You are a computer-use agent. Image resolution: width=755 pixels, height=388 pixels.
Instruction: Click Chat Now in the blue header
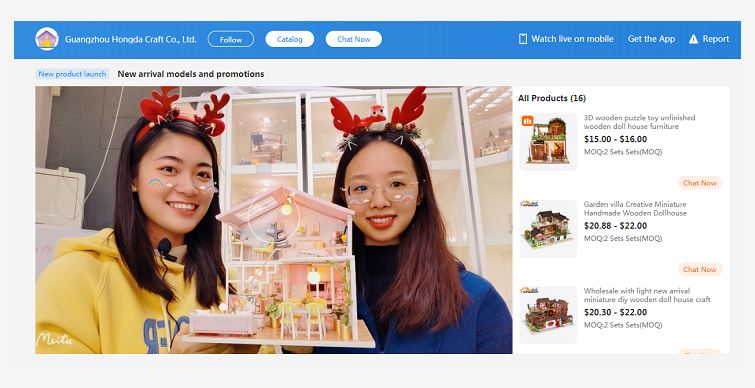tap(353, 39)
